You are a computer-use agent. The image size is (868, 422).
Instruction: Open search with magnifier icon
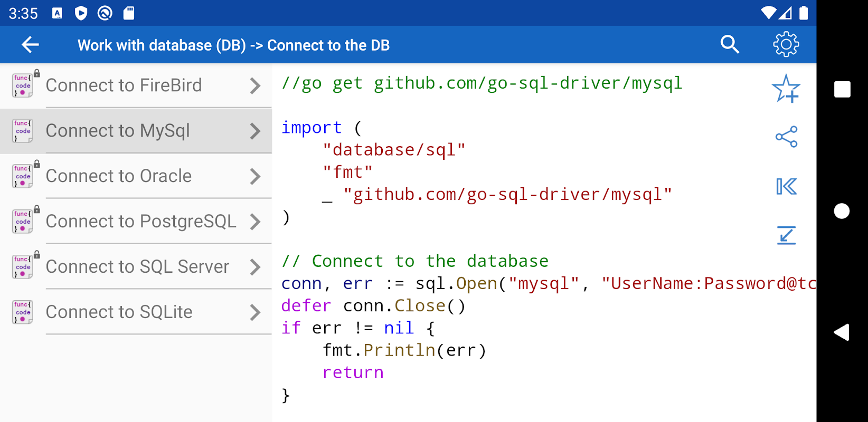tap(730, 45)
